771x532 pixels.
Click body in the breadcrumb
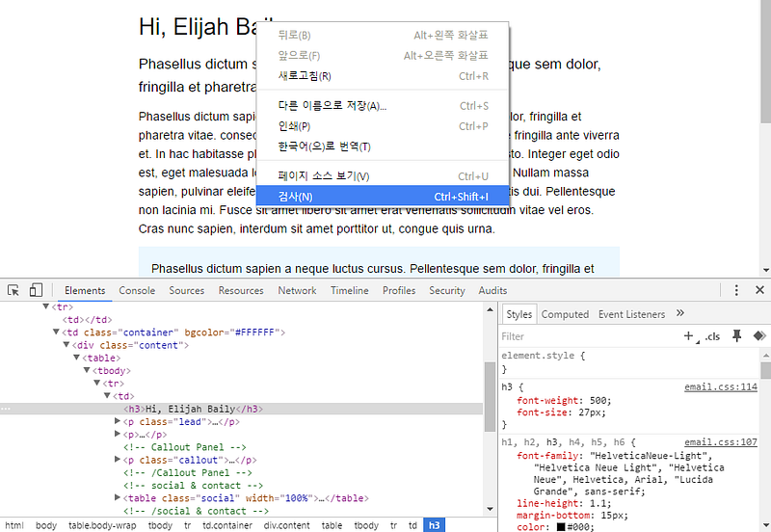click(x=46, y=525)
